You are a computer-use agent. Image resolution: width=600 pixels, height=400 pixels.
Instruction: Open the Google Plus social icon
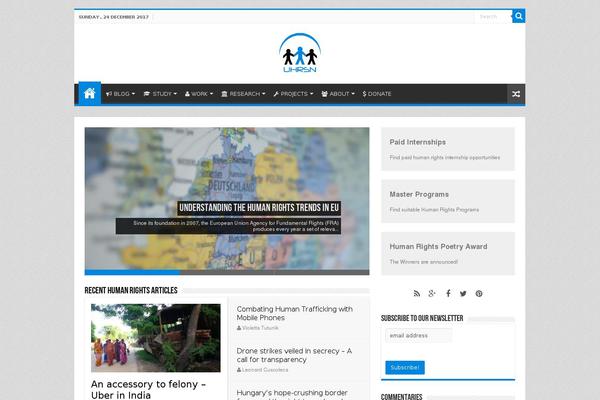(x=432, y=294)
